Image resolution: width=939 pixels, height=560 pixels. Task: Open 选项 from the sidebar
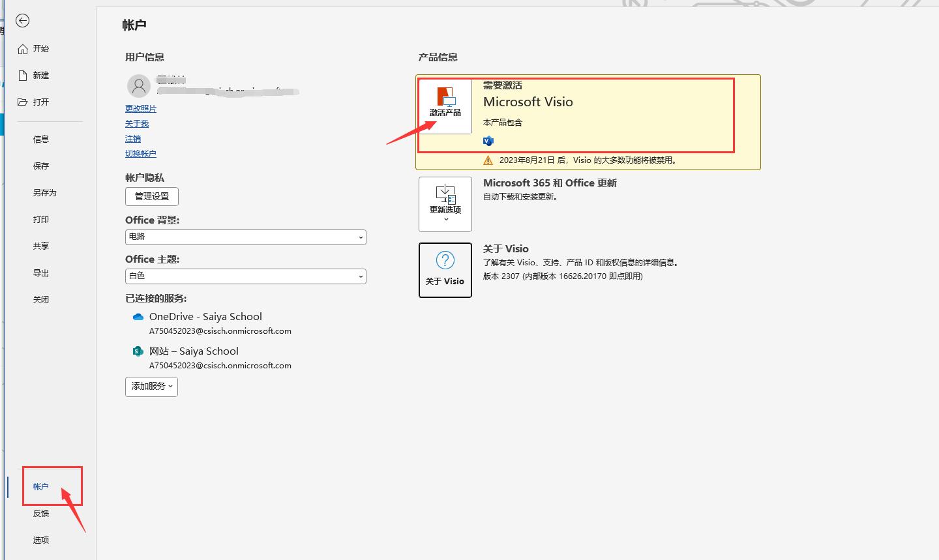coord(40,540)
